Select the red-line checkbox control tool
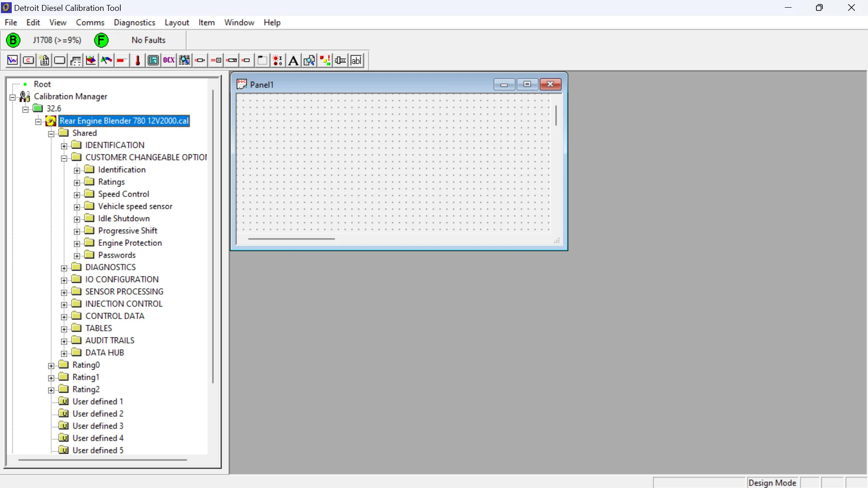The height and width of the screenshot is (488, 868). [x=216, y=60]
